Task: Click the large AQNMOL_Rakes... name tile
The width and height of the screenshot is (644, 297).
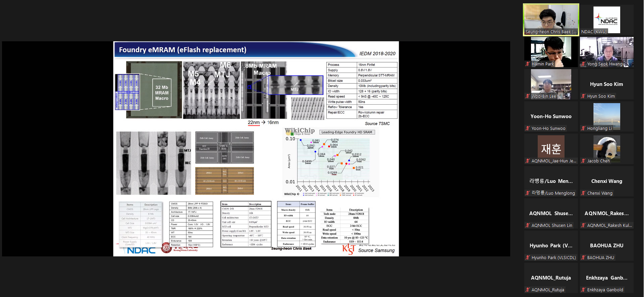Action: click(607, 213)
